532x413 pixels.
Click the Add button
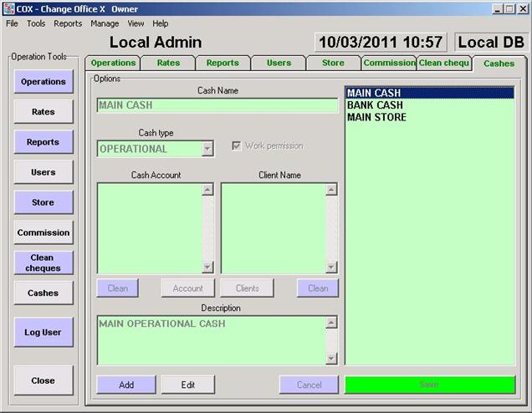(126, 385)
